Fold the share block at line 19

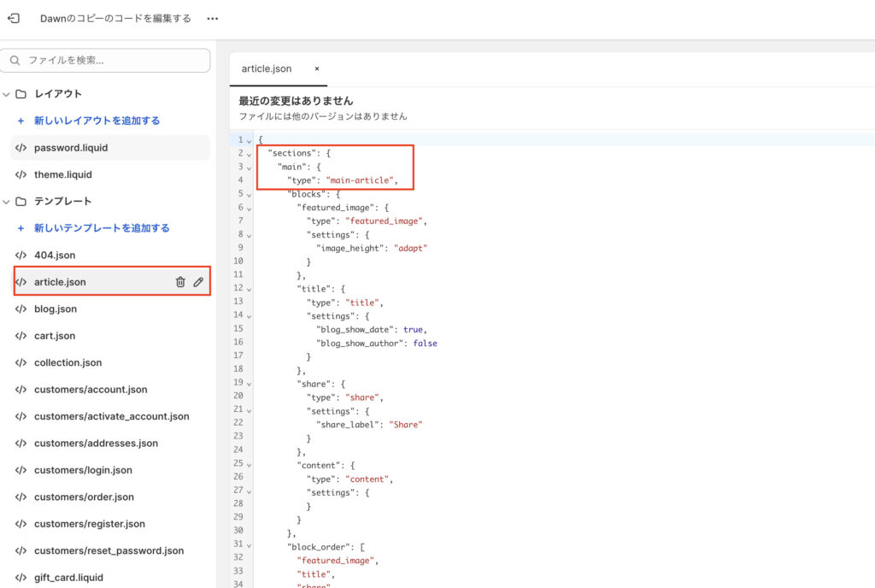tap(249, 384)
